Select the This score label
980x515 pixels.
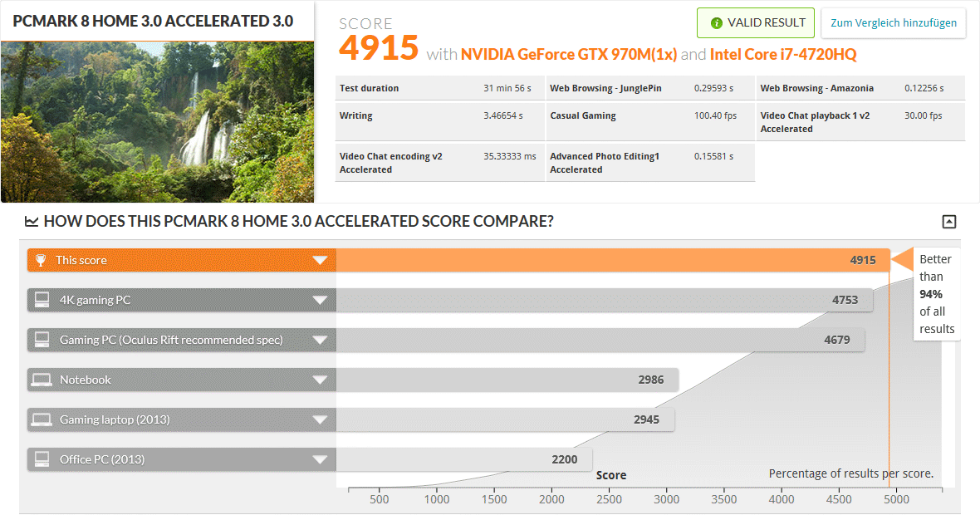[81, 260]
